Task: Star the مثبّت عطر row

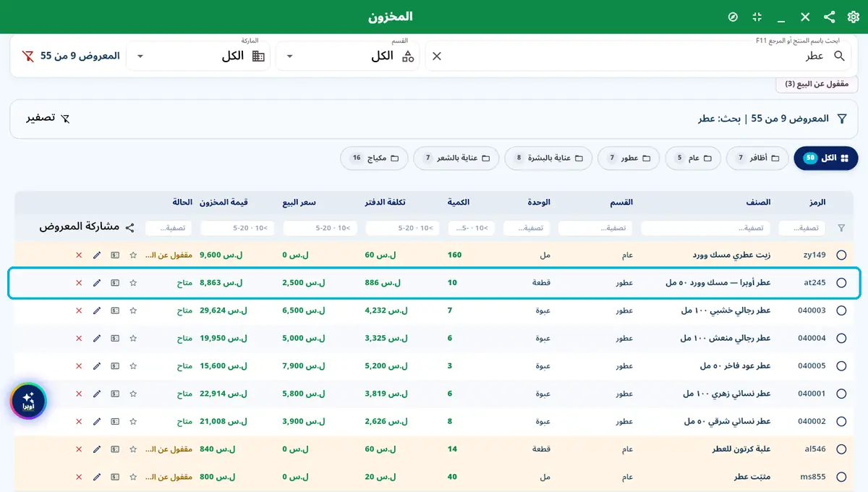Action: click(133, 477)
